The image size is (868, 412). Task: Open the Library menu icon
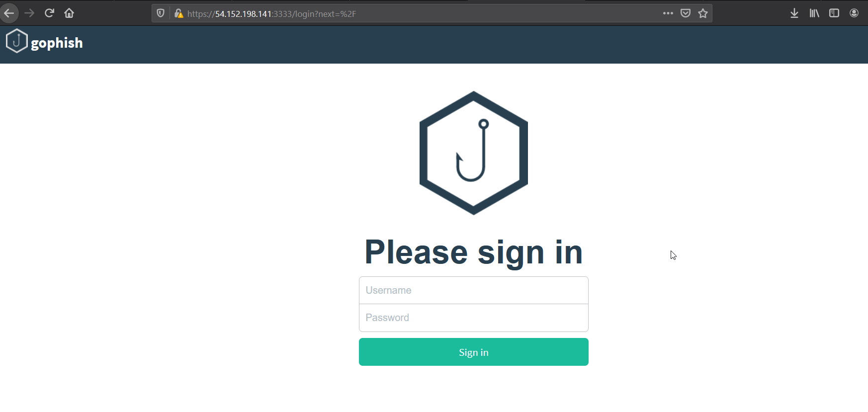pyautogui.click(x=814, y=13)
